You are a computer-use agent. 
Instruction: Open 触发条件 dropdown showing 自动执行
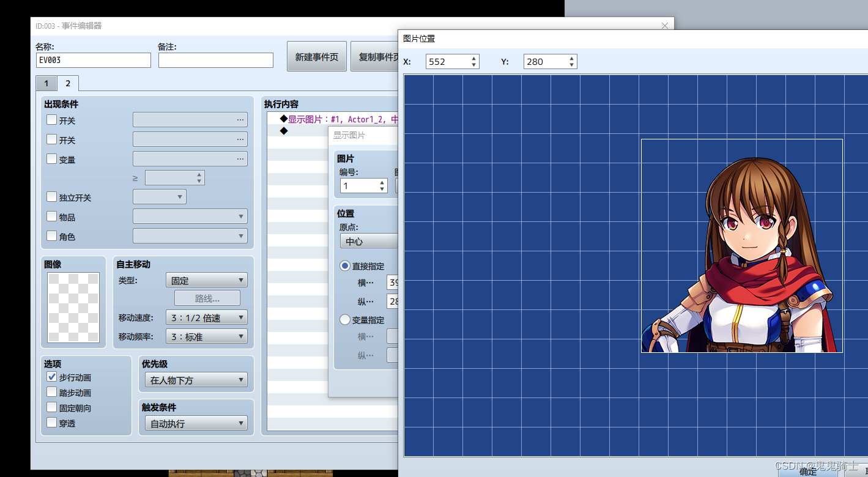(196, 423)
